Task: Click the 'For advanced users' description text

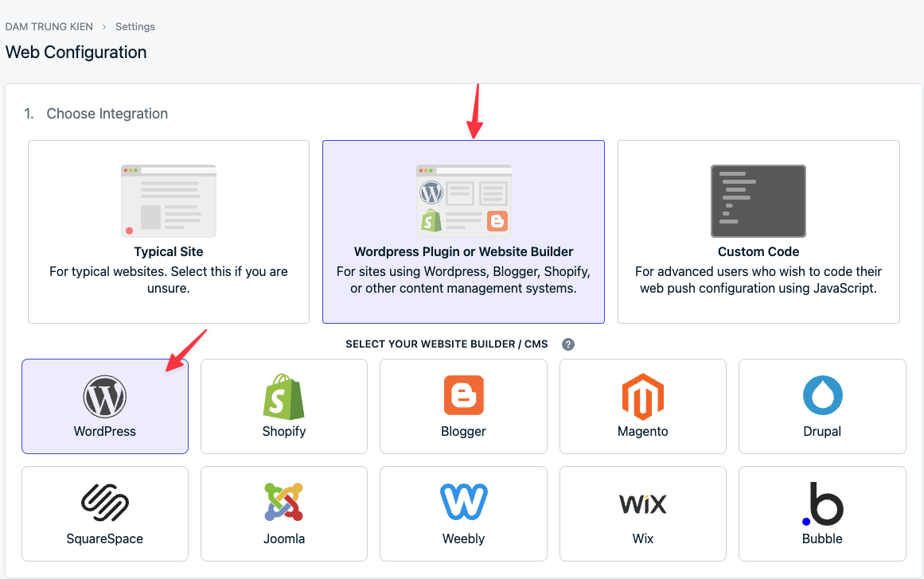Action: pyautogui.click(x=758, y=280)
